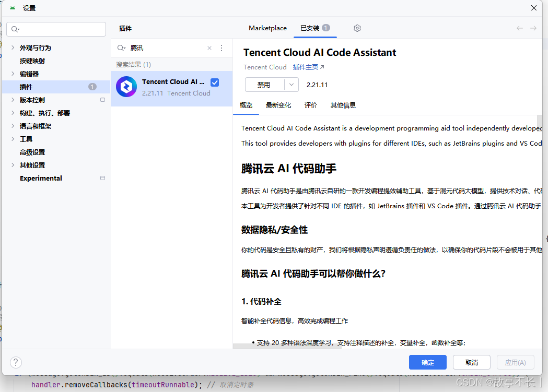
Task: Click the 1. 代码补全 heading
Action: (261, 302)
